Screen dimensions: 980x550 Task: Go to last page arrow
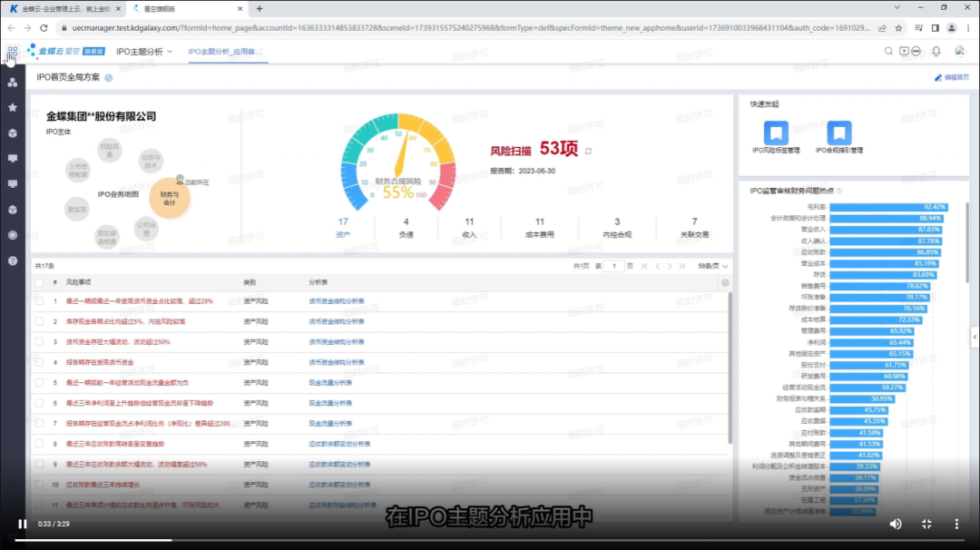(x=681, y=266)
